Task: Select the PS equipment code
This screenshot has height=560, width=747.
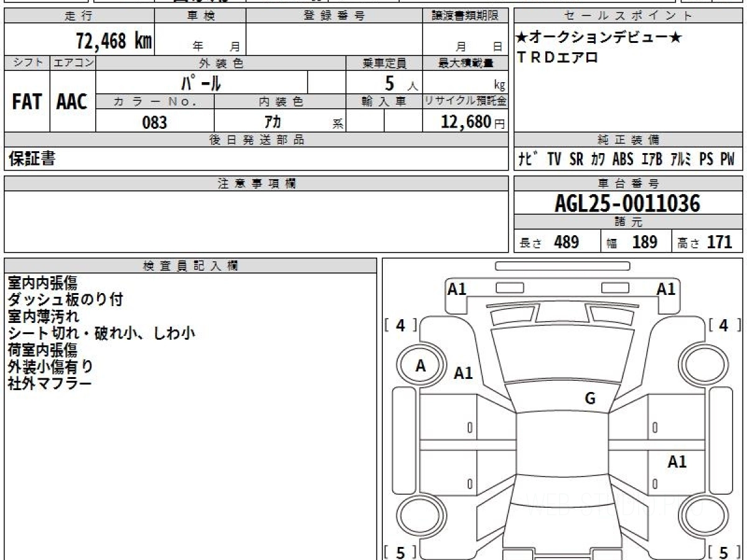Action: [707, 159]
